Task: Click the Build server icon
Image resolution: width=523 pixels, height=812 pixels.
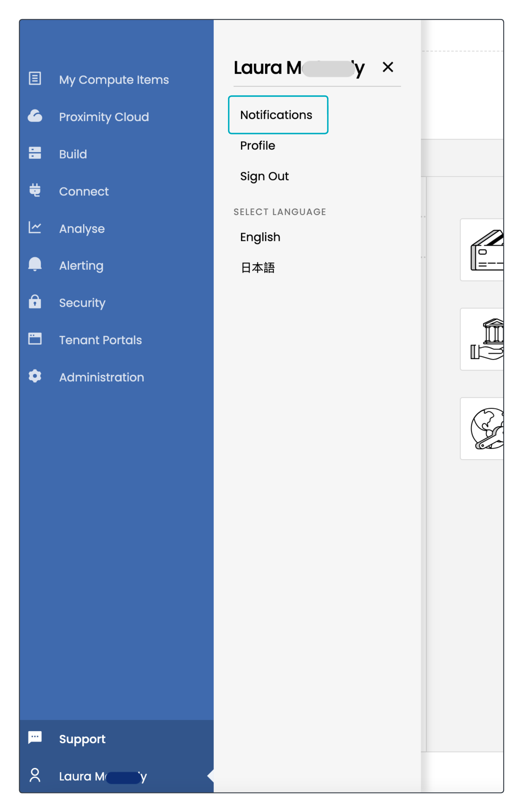Action: [x=35, y=153]
